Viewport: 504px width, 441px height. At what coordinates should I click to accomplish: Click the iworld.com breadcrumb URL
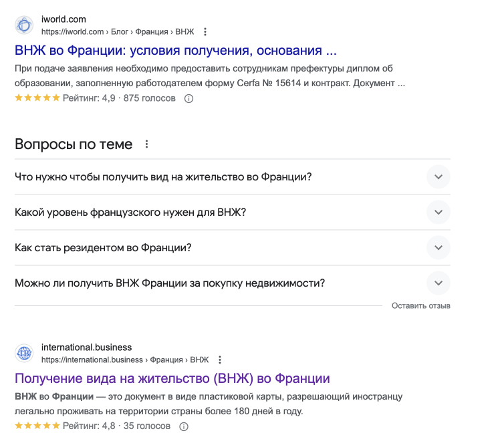tap(118, 32)
